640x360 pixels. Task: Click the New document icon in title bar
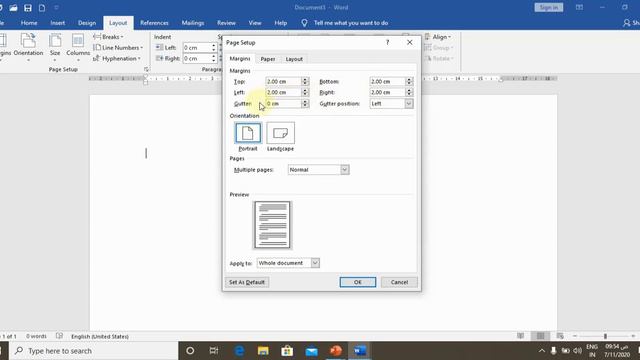pos(42,8)
